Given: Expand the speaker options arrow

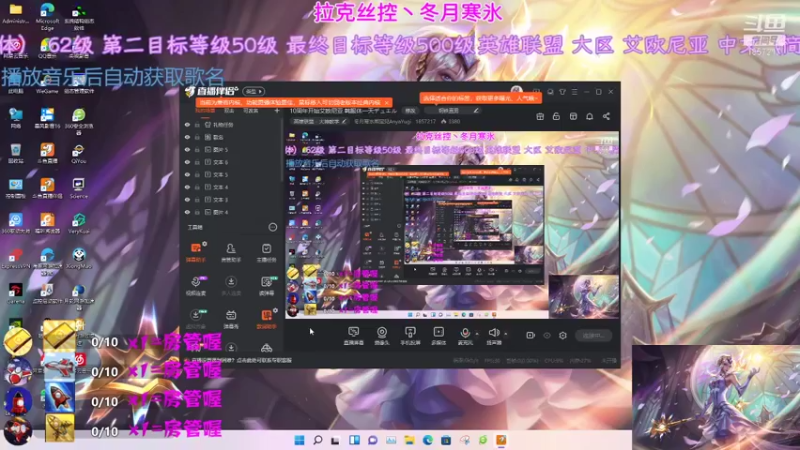Looking at the screenshot, I should pyautogui.click(x=506, y=334).
